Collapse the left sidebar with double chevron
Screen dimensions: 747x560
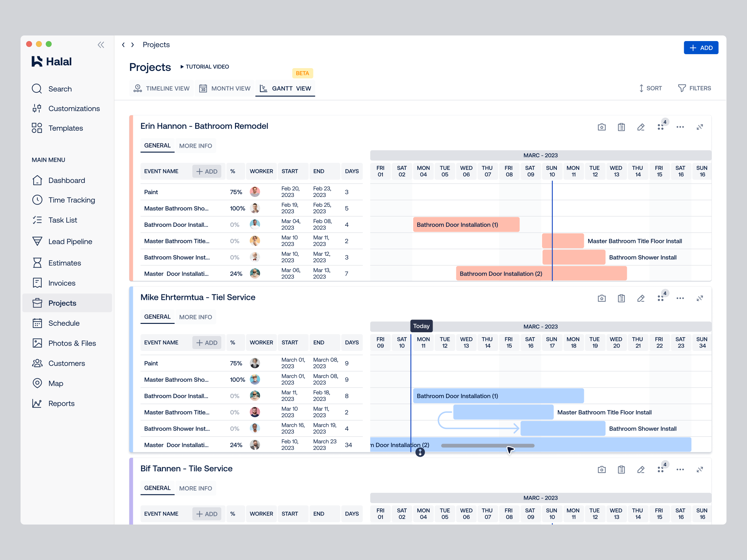101,45
